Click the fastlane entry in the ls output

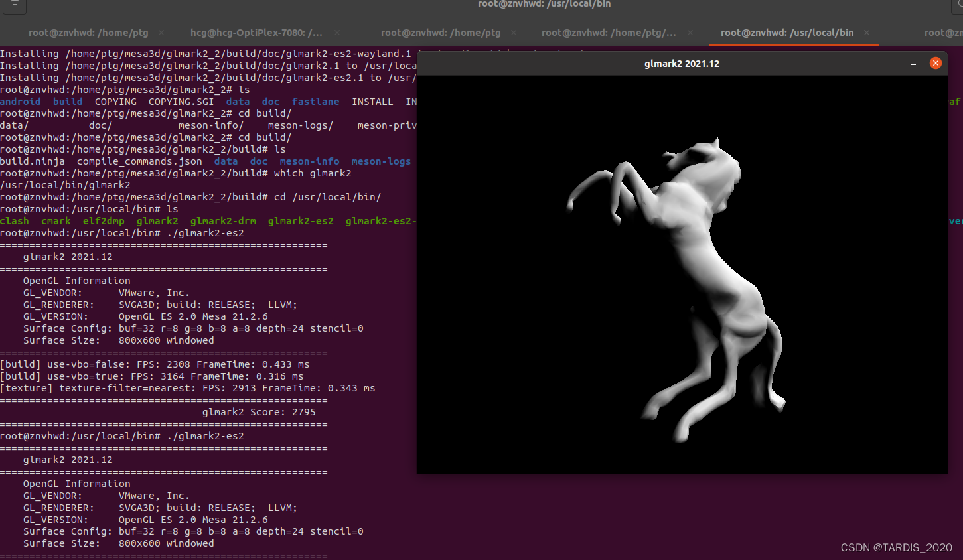[x=315, y=101]
